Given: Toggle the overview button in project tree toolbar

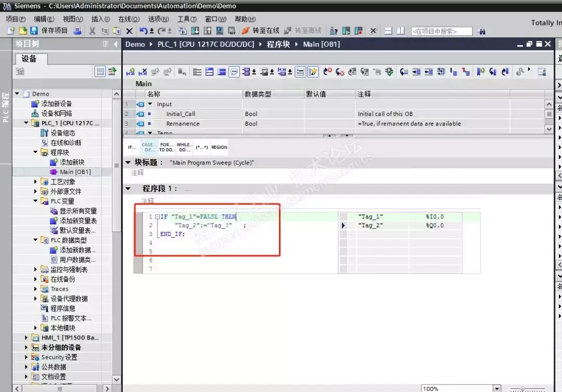Looking at the screenshot, I should (x=112, y=72).
